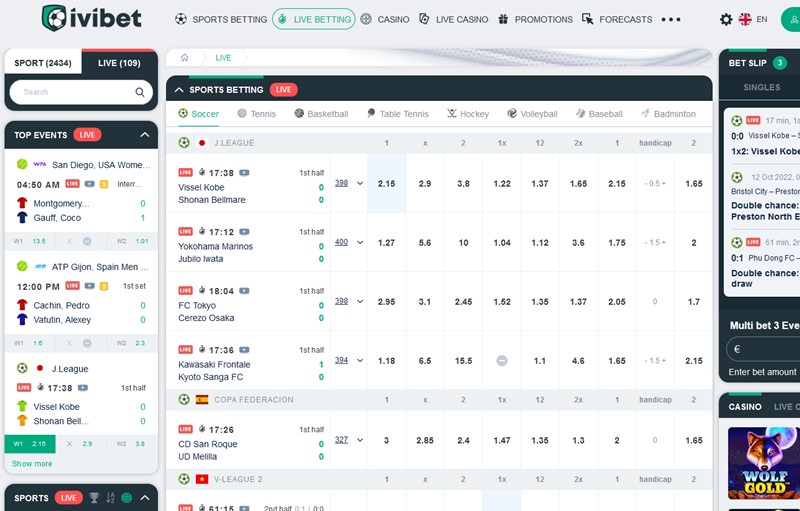Click the ivibet logo
The image size is (800, 511).
click(x=92, y=18)
